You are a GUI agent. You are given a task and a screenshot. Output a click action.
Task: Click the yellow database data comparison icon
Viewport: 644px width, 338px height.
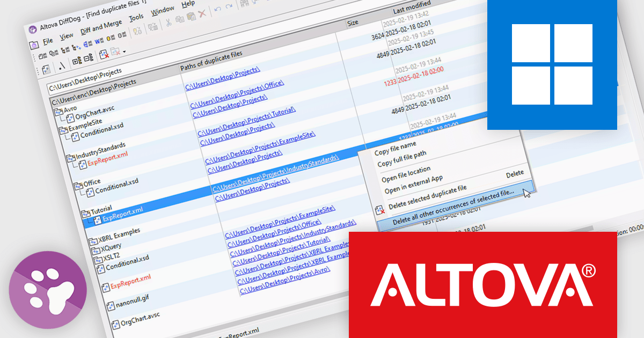click(x=111, y=38)
